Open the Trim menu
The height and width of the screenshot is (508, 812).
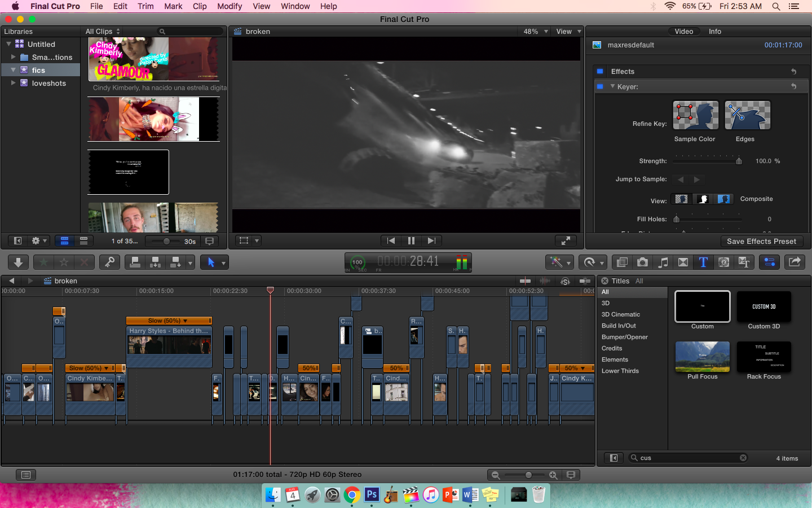pyautogui.click(x=145, y=6)
